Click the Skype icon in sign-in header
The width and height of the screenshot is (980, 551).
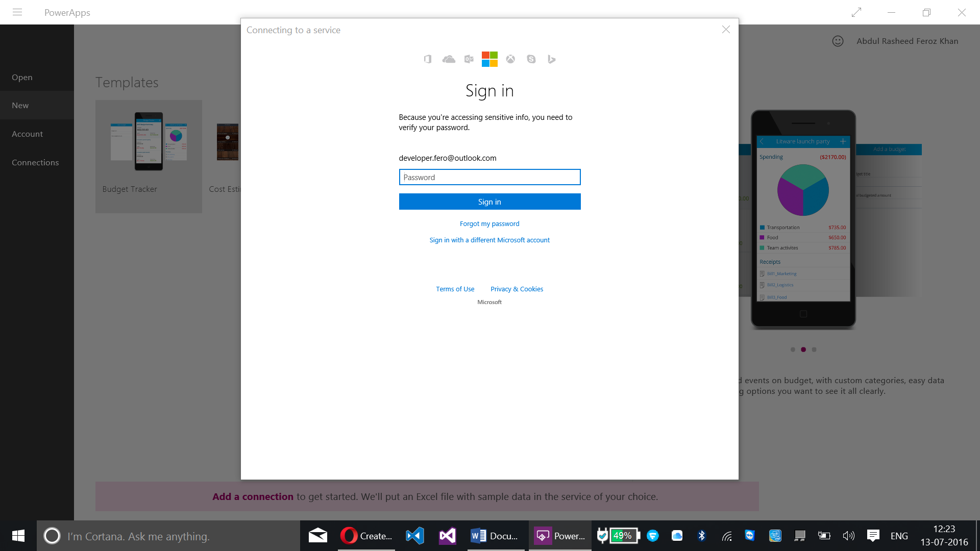[531, 59]
